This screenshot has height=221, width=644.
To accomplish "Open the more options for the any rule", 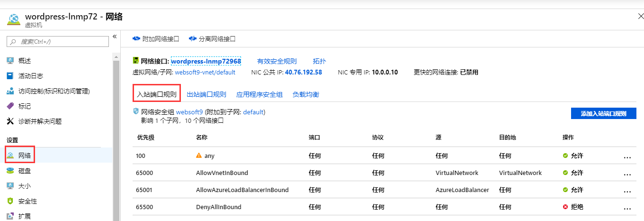I will [x=627, y=156].
